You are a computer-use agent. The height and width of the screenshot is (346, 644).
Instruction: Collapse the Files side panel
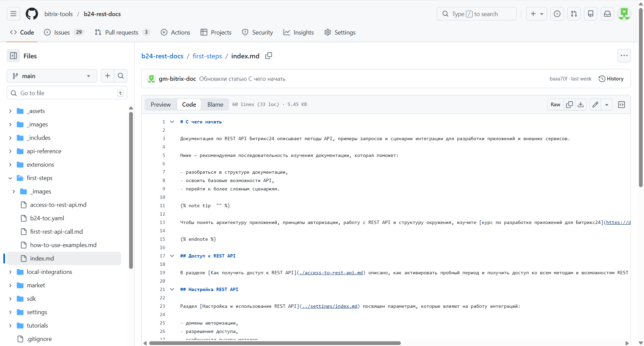coord(13,56)
